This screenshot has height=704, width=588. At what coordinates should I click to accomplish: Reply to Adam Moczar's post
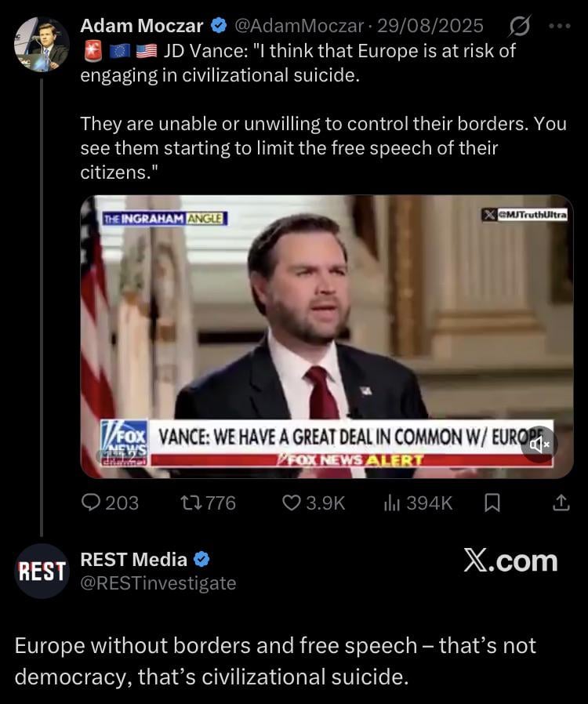pos(93,503)
